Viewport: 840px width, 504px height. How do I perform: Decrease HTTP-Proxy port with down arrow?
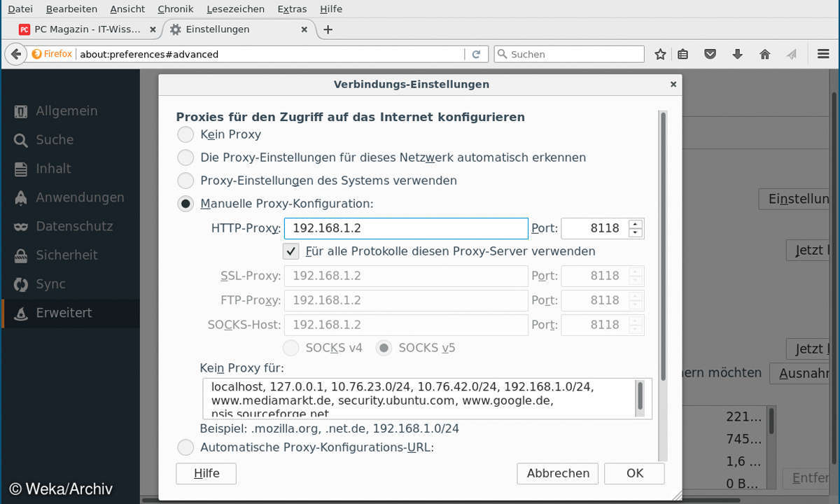tap(635, 233)
